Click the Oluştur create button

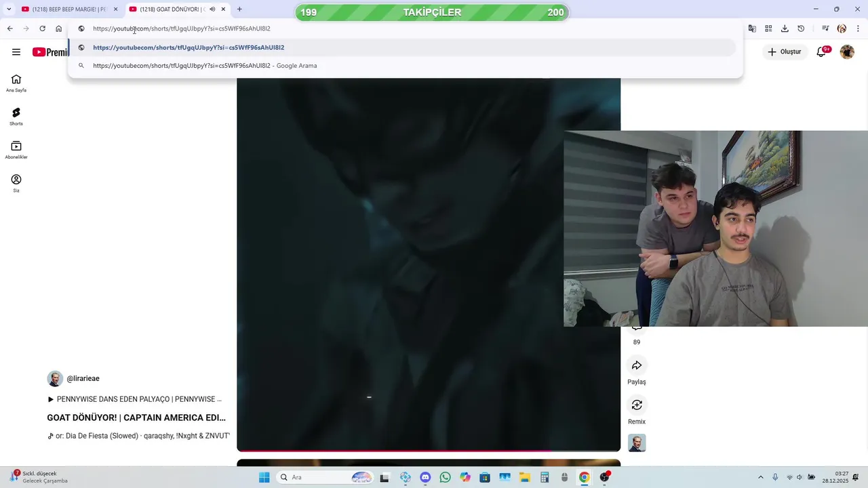[785, 52]
